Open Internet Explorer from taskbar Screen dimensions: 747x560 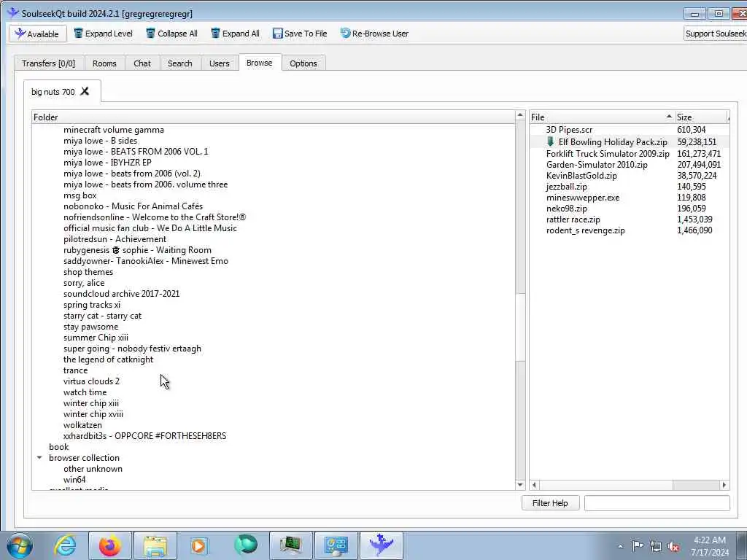point(65,545)
